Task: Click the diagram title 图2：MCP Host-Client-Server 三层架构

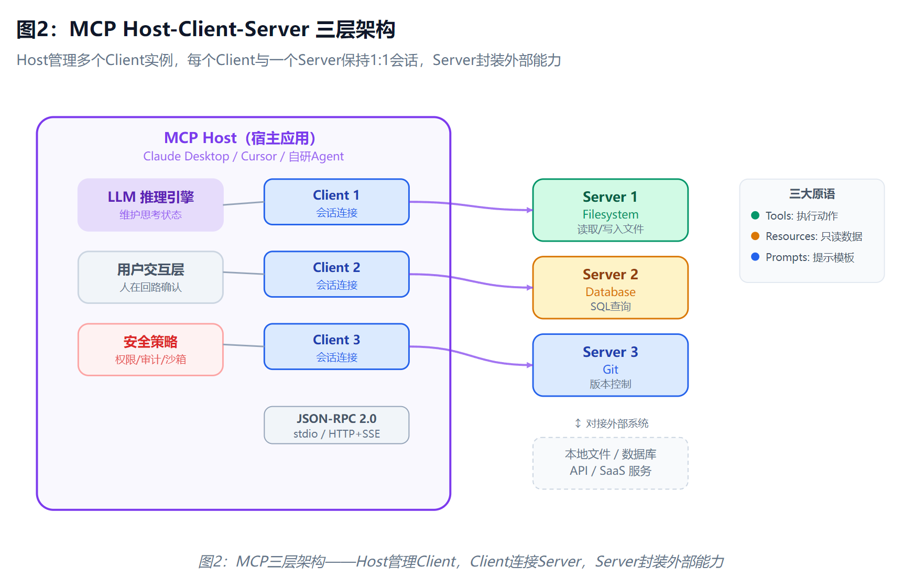Action: click(206, 29)
